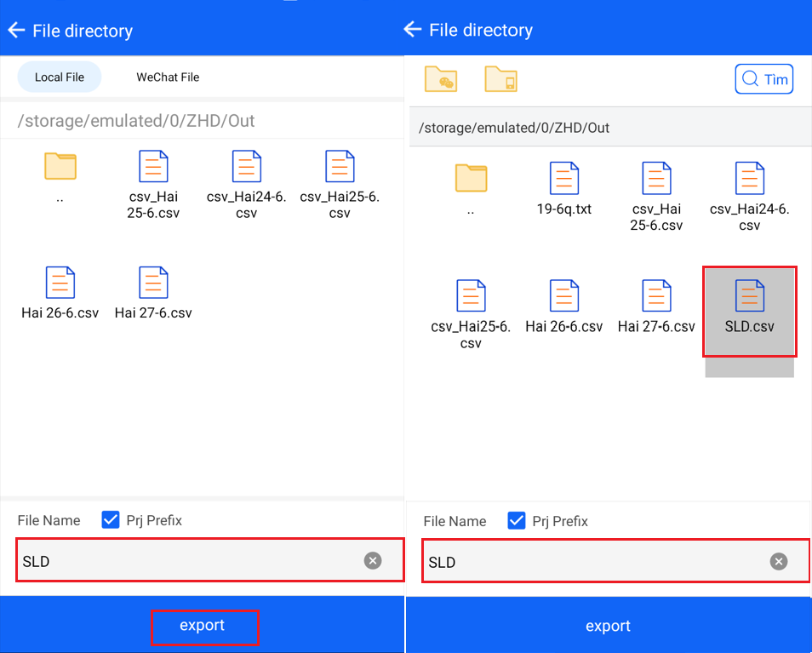812x653 pixels.
Task: Uncheck Prj Prefix in the left panel
Action: (111, 520)
